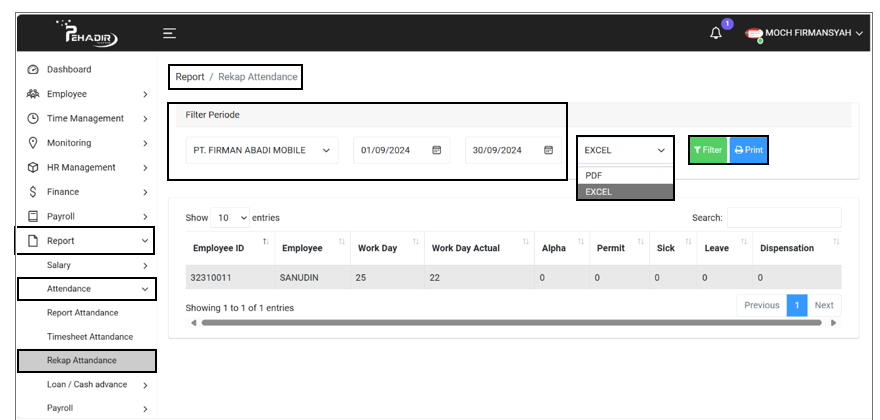This screenshot has height=420, width=880.
Task: Toggle the hamburger sidebar menu icon
Action: (x=170, y=33)
